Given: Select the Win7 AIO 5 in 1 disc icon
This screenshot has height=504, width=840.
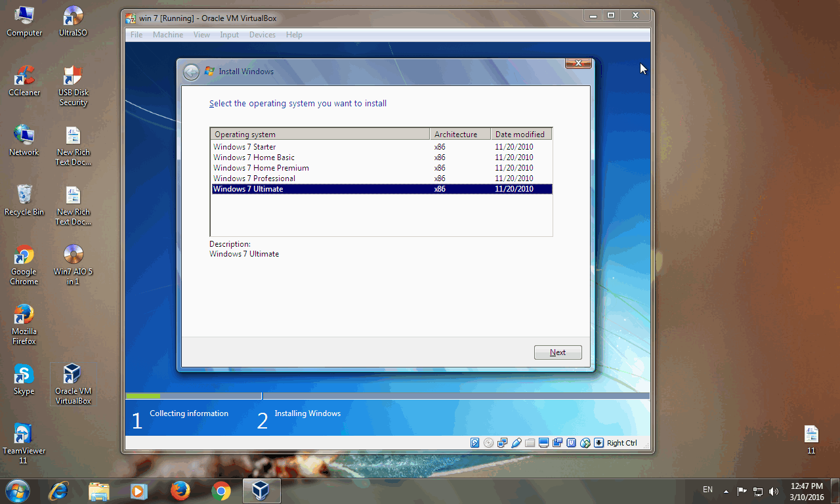Looking at the screenshot, I should pos(73,264).
